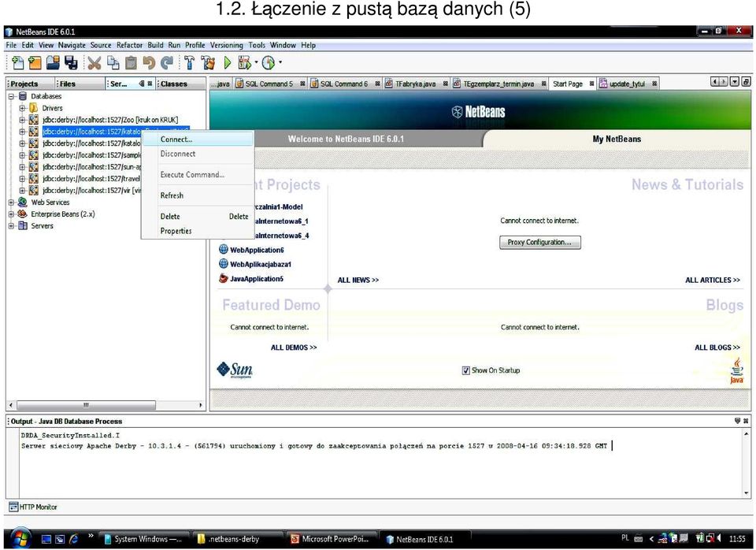Click the Redo arrow icon
Screen dimensions: 756x550
[x=167, y=63]
